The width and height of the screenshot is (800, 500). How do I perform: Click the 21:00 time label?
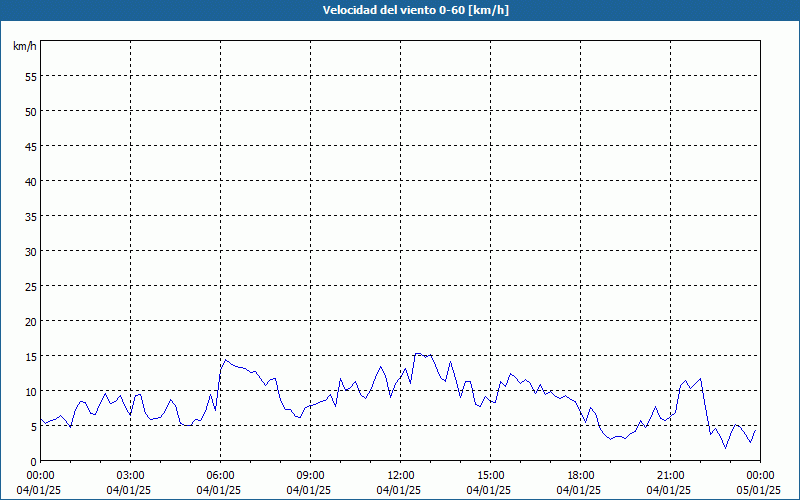pyautogui.click(x=670, y=476)
